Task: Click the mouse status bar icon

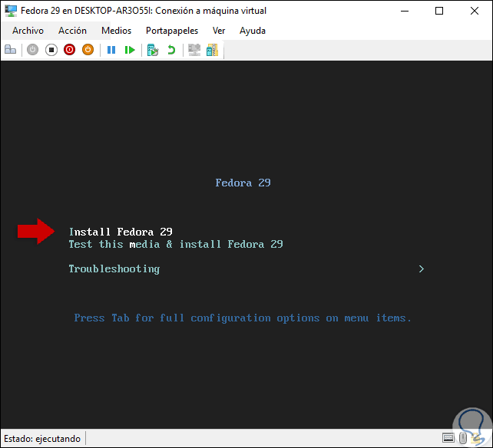Action: [462, 437]
